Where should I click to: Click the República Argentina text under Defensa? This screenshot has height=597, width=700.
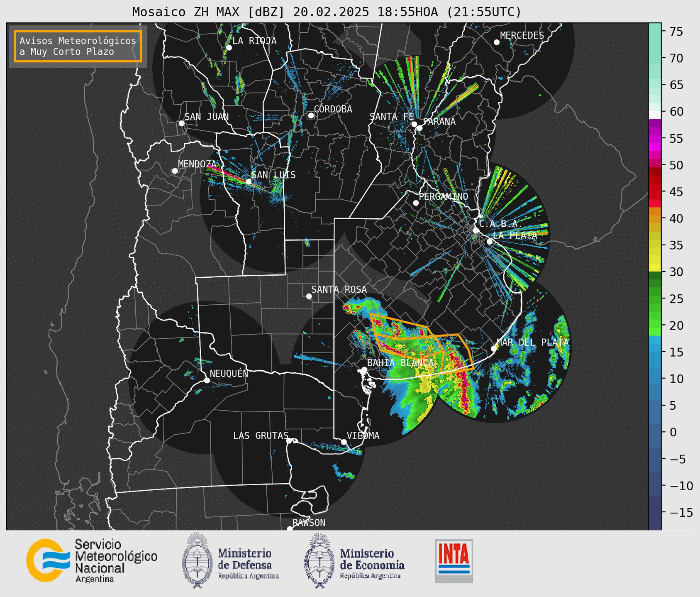[249, 576]
